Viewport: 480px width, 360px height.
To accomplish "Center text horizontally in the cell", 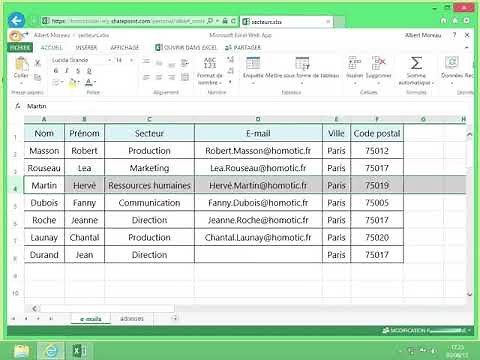I will (159, 77).
